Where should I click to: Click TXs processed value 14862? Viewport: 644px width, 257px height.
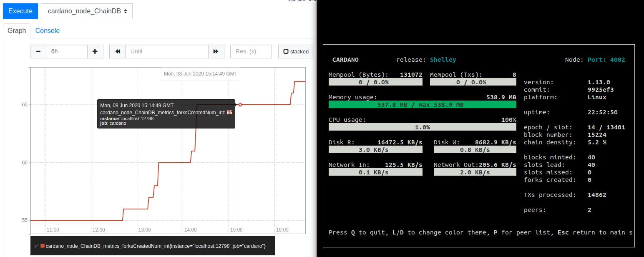click(596, 195)
